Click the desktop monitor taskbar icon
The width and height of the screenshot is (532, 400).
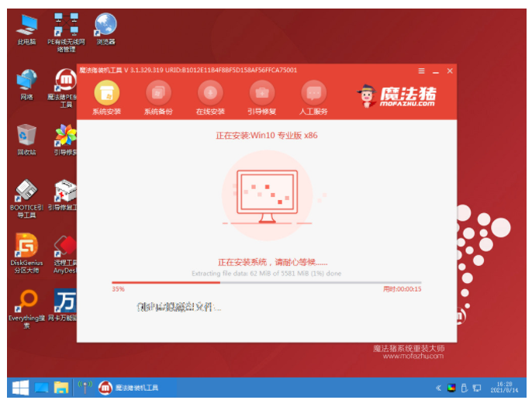41,388
